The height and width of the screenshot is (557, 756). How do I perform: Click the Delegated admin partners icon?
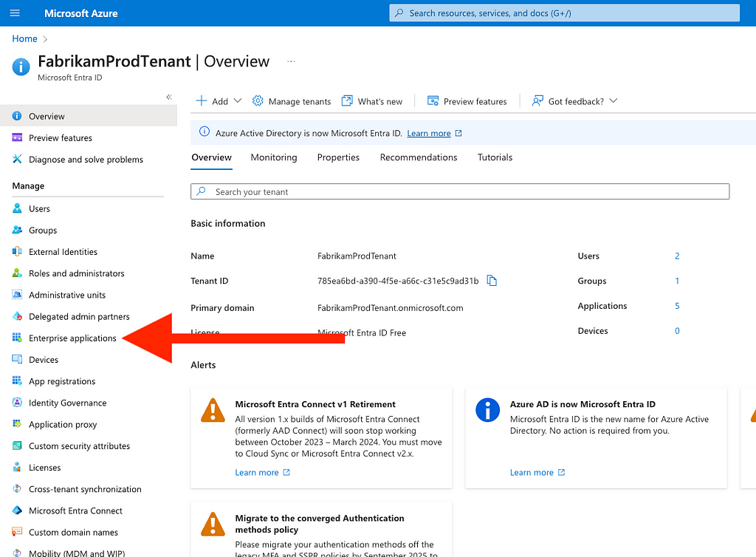coord(17,316)
